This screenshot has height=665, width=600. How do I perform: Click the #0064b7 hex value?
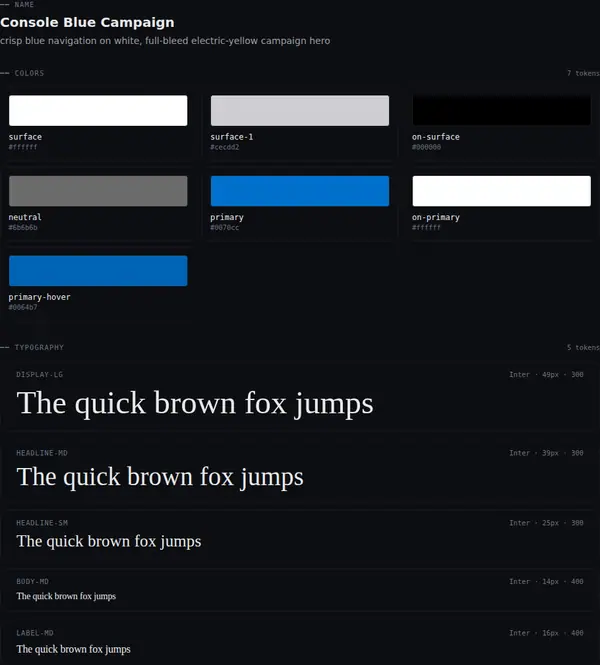pos(23,307)
